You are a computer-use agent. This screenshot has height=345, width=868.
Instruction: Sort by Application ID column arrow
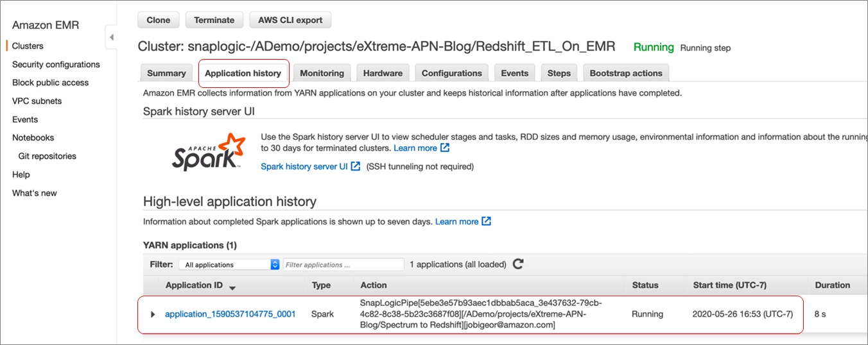[x=232, y=287]
